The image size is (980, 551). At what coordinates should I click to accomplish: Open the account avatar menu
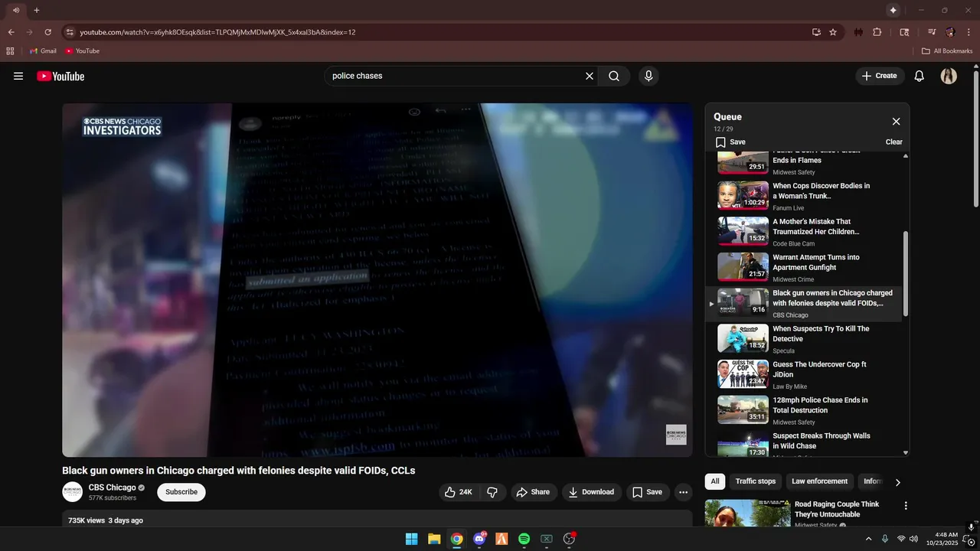pyautogui.click(x=949, y=76)
